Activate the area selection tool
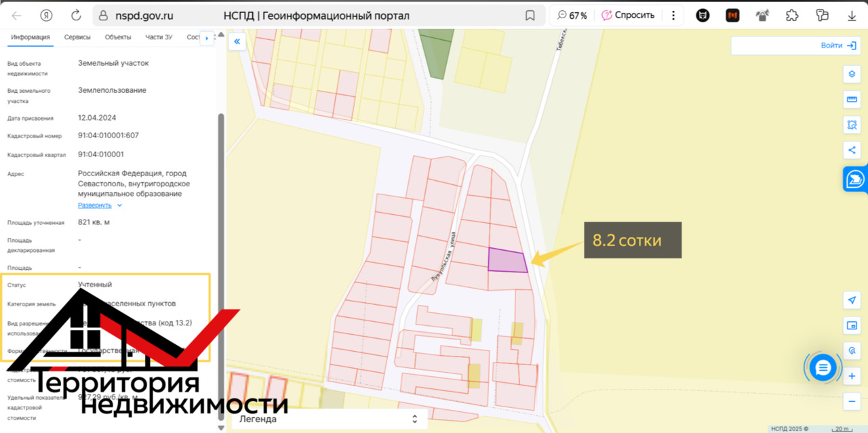 852,125
